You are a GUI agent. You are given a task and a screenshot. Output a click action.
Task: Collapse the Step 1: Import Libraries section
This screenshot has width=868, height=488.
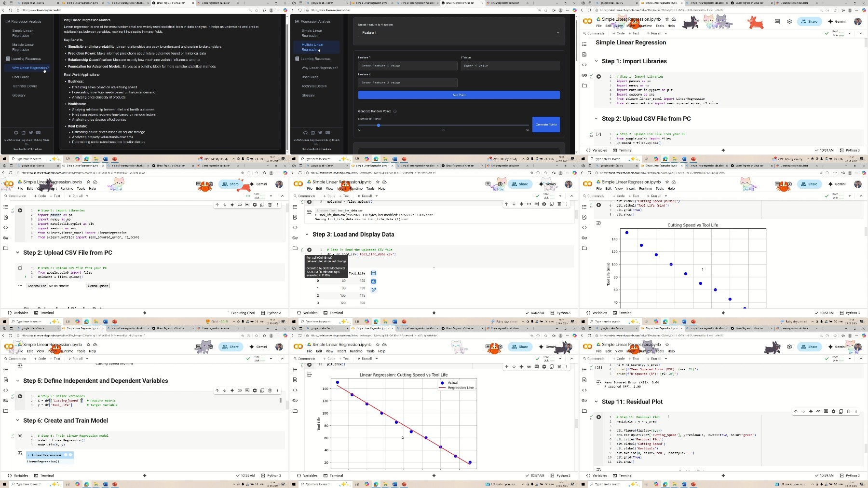click(x=597, y=61)
